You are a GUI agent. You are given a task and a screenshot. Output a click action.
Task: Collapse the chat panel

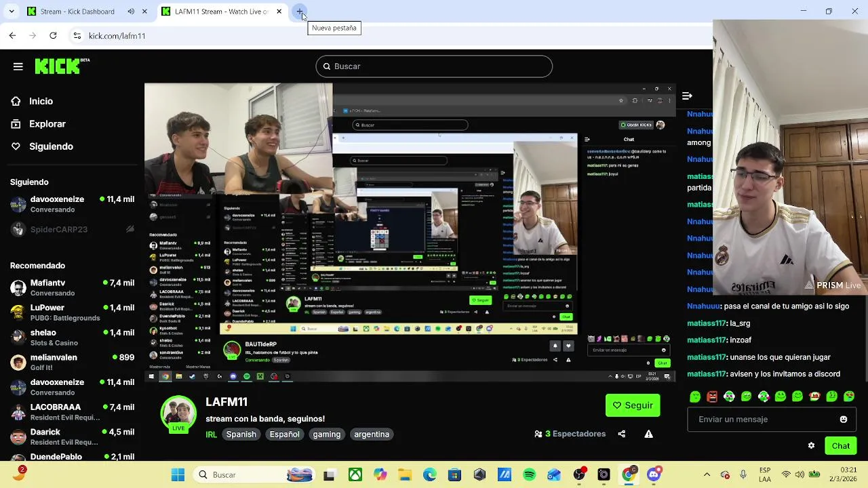click(x=687, y=96)
